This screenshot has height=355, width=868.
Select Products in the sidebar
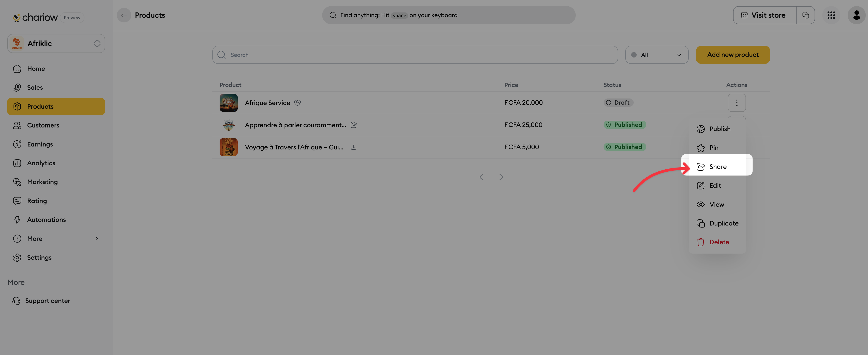pos(56,106)
